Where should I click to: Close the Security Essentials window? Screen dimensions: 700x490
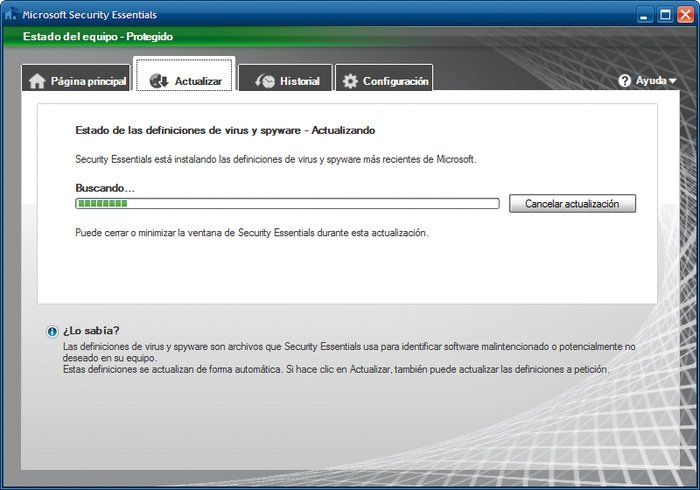[685, 15]
